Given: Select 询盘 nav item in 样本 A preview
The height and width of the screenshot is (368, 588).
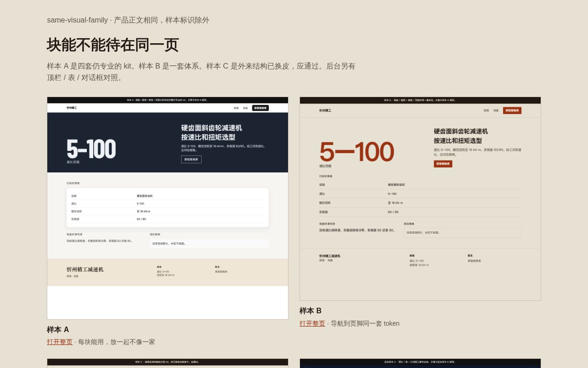Looking at the screenshot, I should (245, 108).
